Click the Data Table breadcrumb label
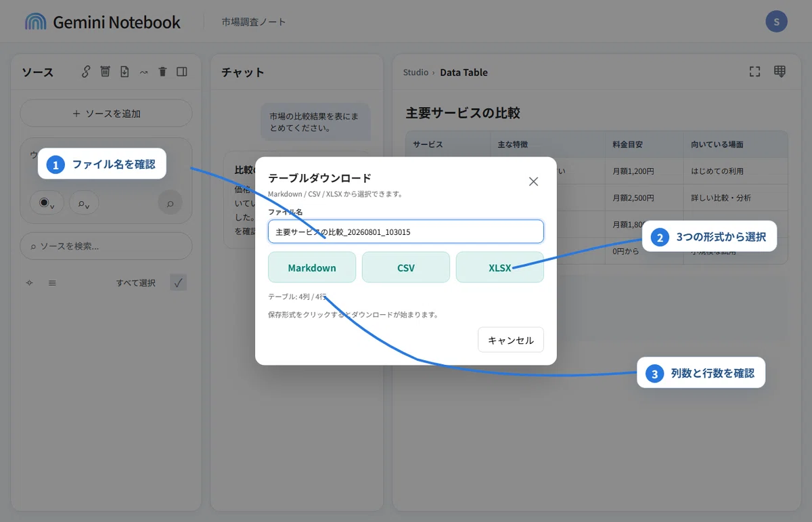Viewport: 812px width, 522px height. click(x=464, y=72)
